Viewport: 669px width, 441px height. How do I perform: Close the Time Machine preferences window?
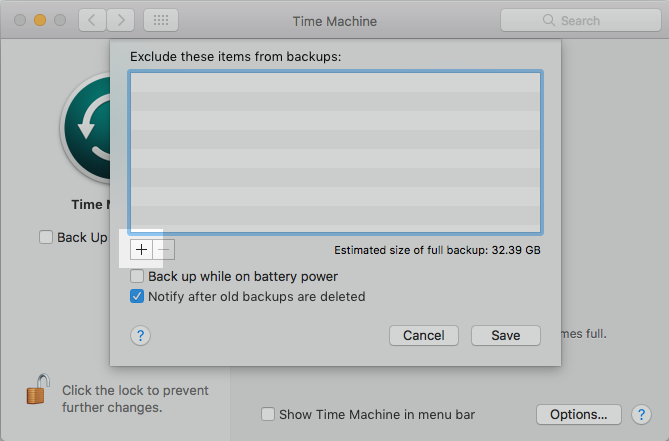pyautogui.click(x=20, y=20)
